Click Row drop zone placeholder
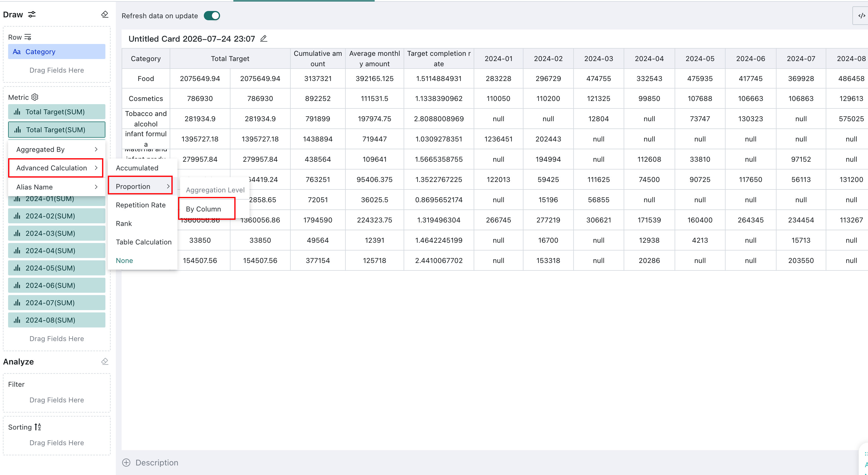 pyautogui.click(x=57, y=70)
